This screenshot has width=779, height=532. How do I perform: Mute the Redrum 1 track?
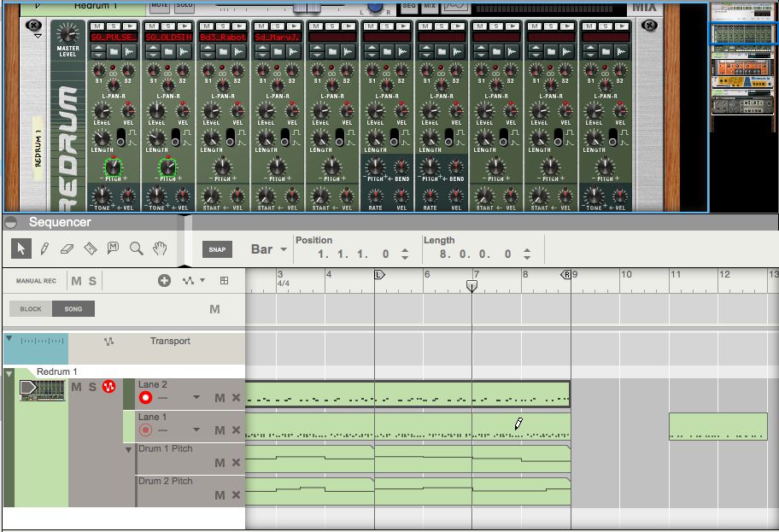tap(76, 387)
